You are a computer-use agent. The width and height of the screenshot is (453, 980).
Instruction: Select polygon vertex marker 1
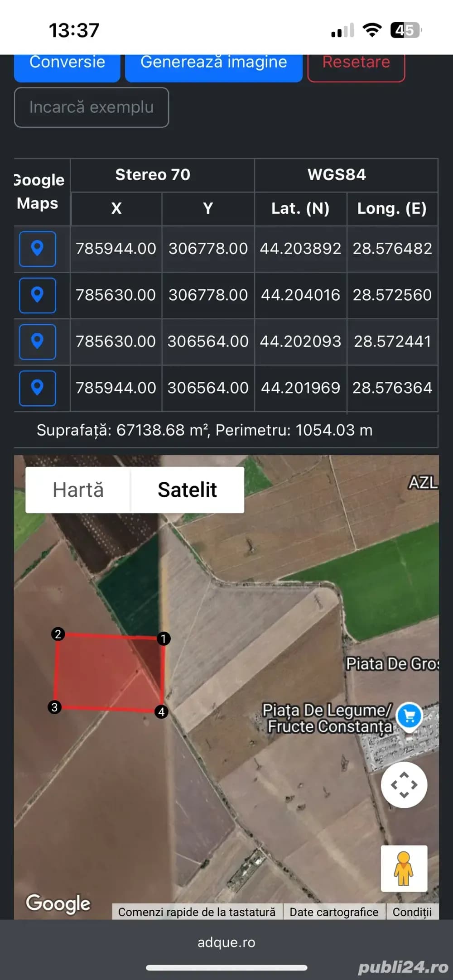163,639
